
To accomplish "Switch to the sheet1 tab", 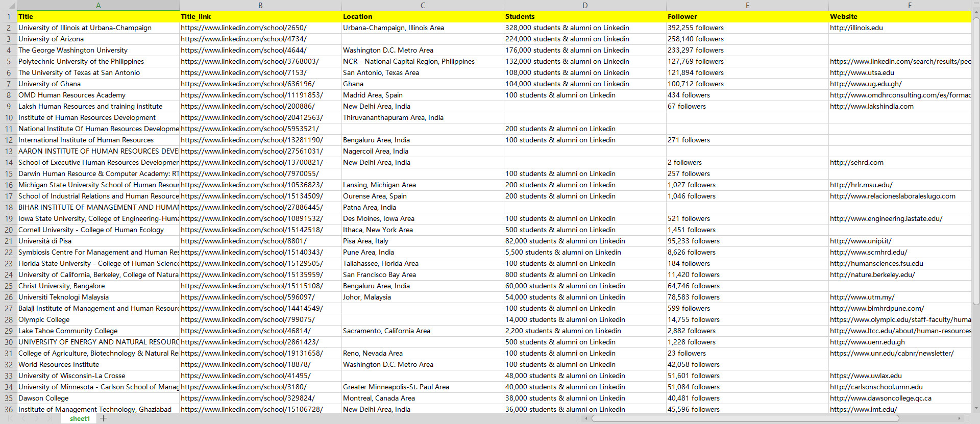I will point(80,418).
